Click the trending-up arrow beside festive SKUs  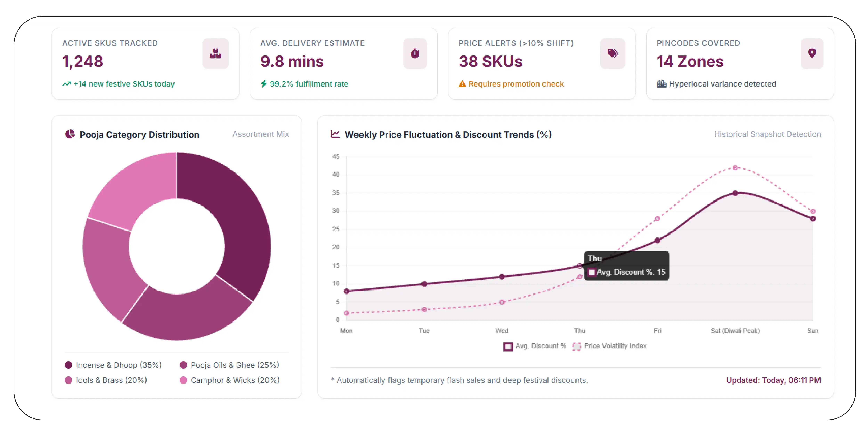pyautogui.click(x=66, y=84)
